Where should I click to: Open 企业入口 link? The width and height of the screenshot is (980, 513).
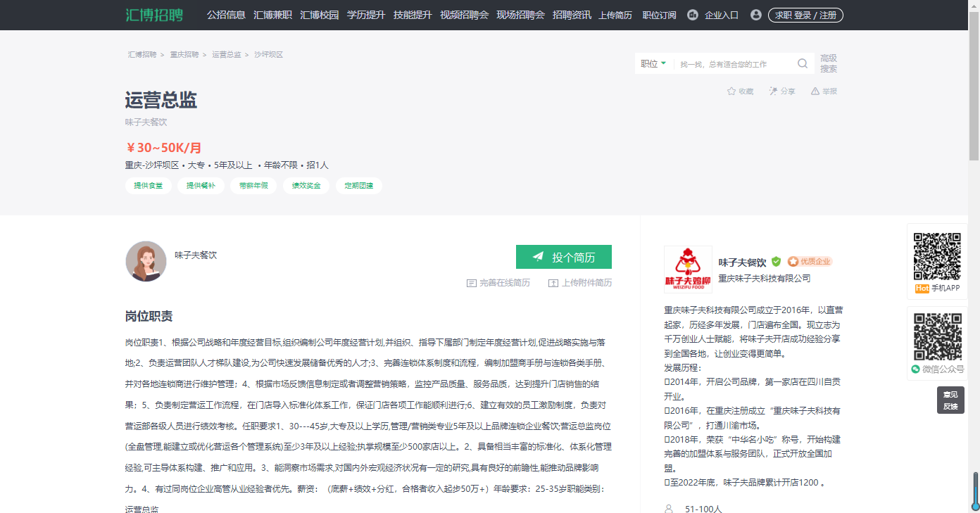pyautogui.click(x=722, y=15)
